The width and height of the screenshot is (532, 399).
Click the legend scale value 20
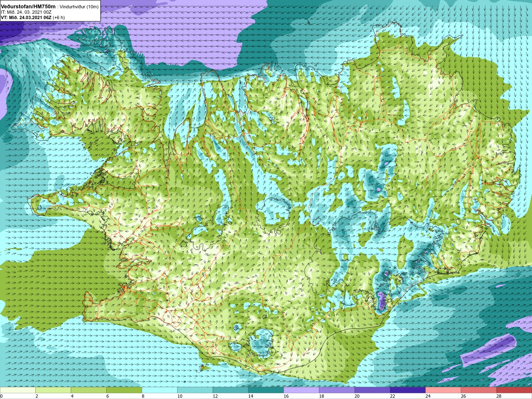coord(357,396)
